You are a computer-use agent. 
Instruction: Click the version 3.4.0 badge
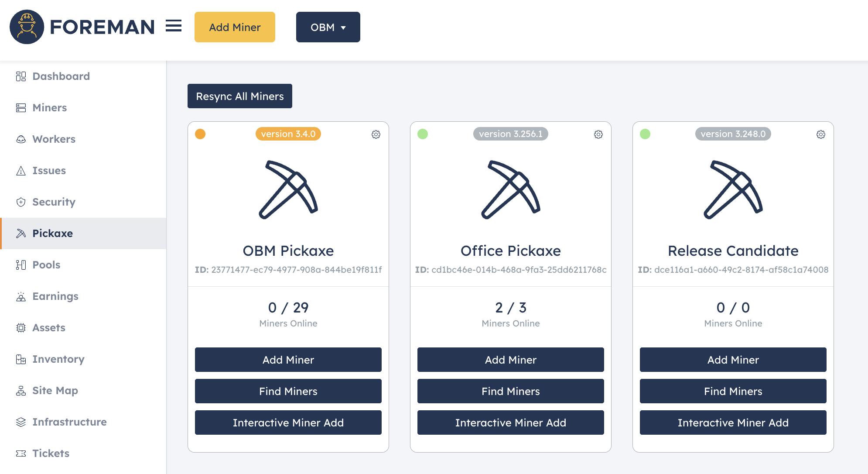pyautogui.click(x=288, y=134)
